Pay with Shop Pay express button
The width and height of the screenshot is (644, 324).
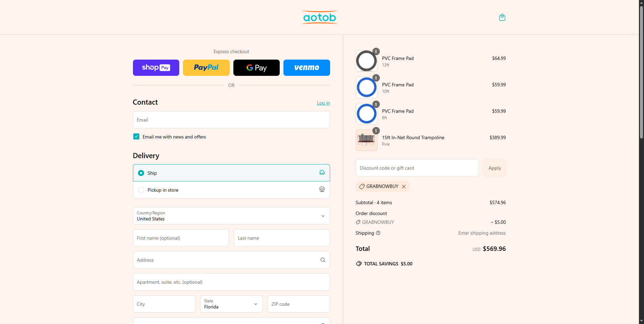point(156,68)
